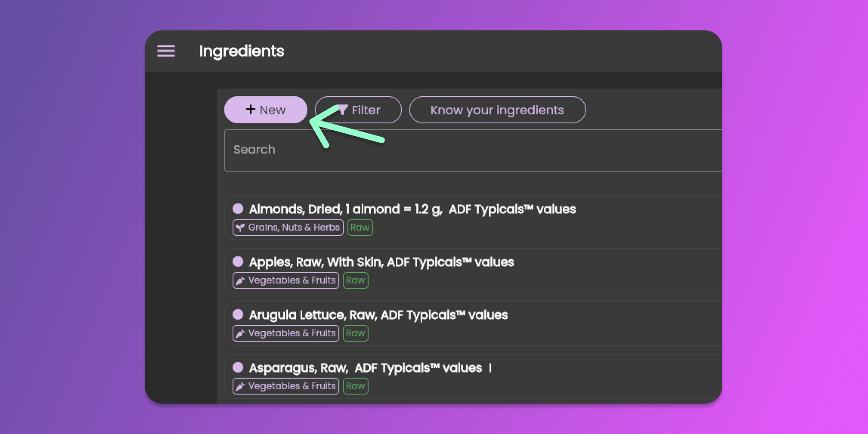Screen dimensions: 868x434
Task: Click the purple dot beside Arugula Lettuce
Action: [x=238, y=315]
